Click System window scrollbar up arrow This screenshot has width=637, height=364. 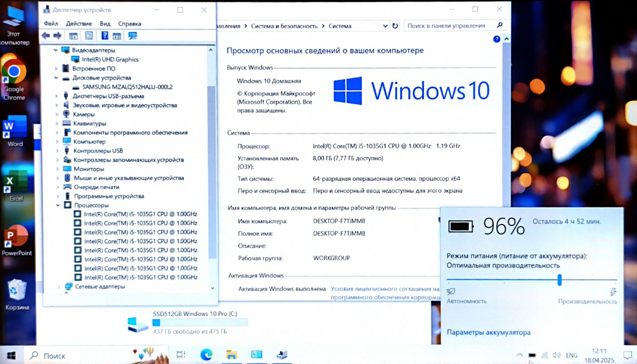click(507, 39)
